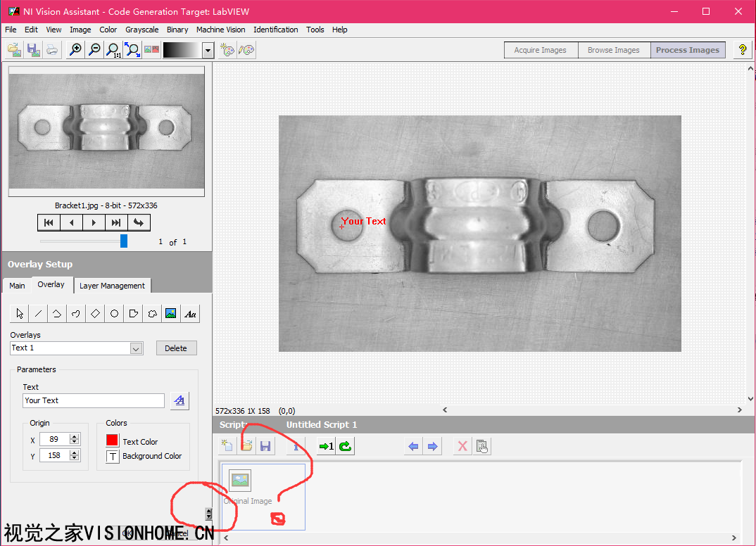Click the Acquire Images button
The height and width of the screenshot is (546, 756).
[x=541, y=50]
